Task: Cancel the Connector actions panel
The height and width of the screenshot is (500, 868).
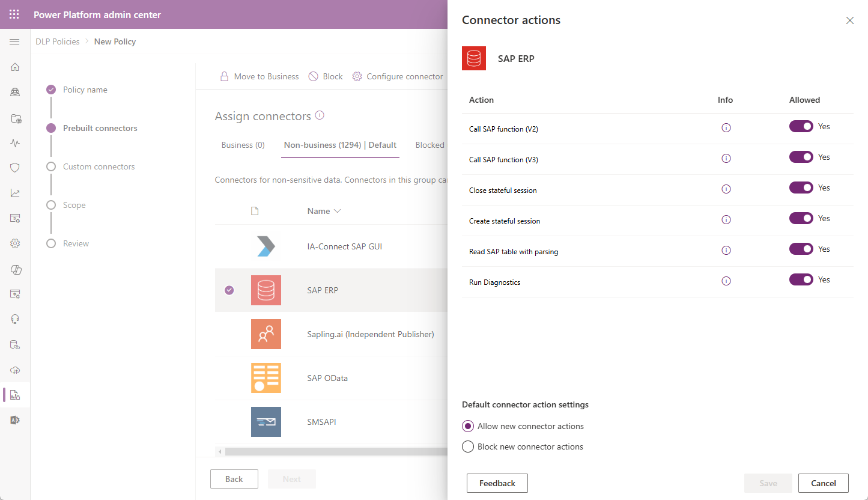Action: click(824, 483)
